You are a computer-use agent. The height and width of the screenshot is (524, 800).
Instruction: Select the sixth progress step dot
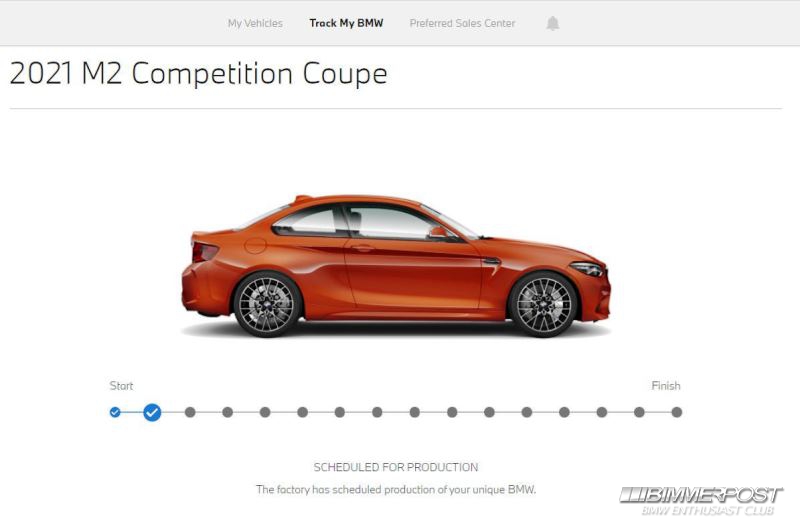(x=303, y=412)
